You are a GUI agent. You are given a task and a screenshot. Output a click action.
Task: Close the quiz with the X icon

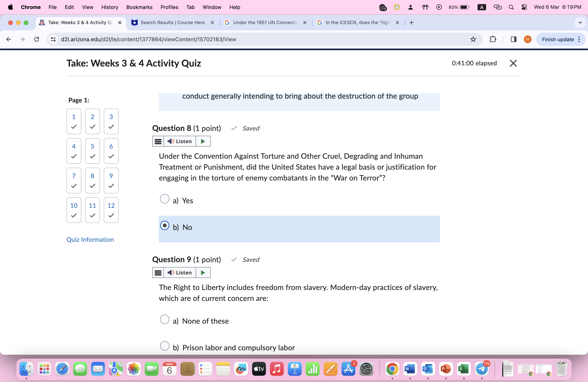513,63
